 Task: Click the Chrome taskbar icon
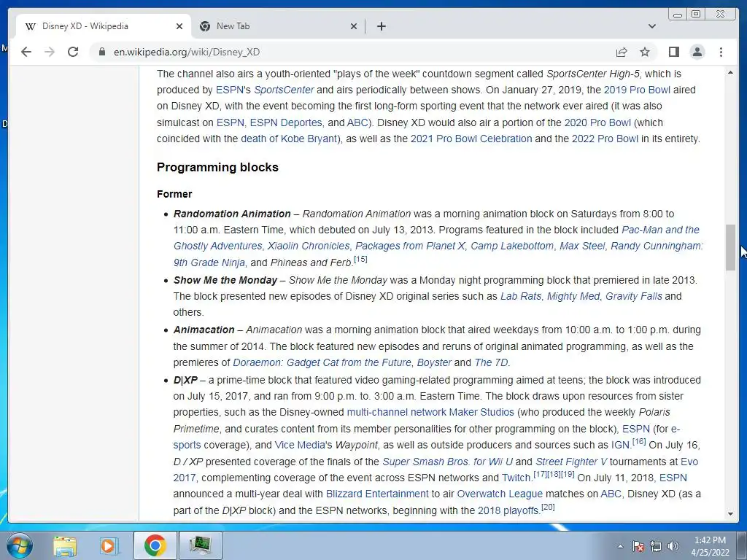[x=155, y=545]
